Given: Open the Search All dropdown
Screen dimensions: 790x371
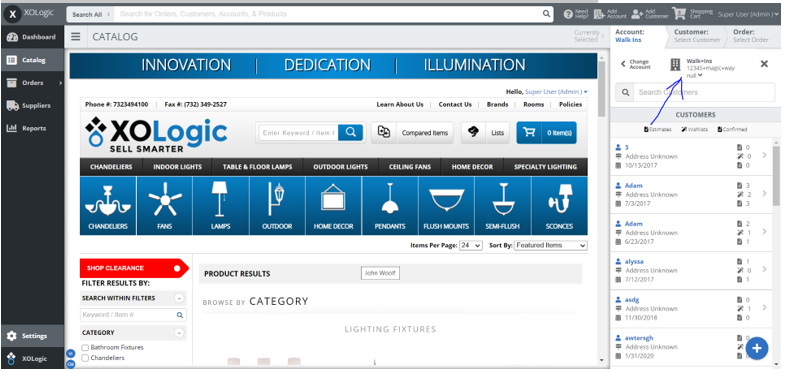Looking at the screenshot, I should 90,14.
